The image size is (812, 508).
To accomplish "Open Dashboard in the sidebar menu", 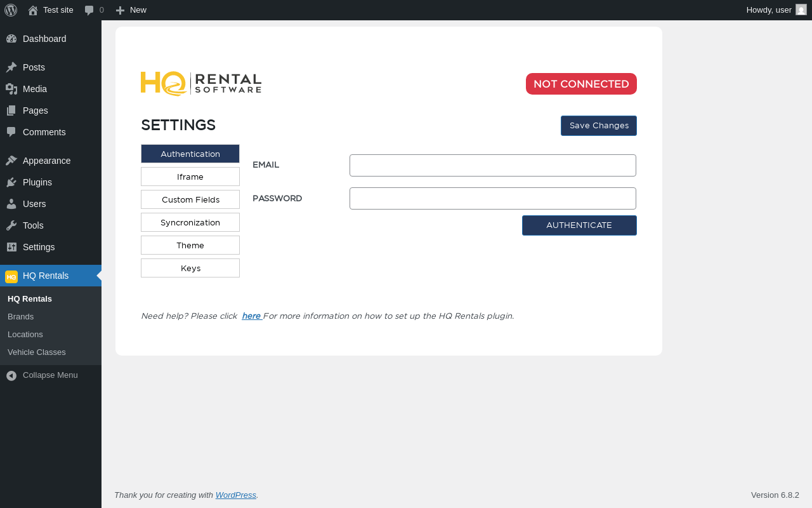I will (51, 39).
